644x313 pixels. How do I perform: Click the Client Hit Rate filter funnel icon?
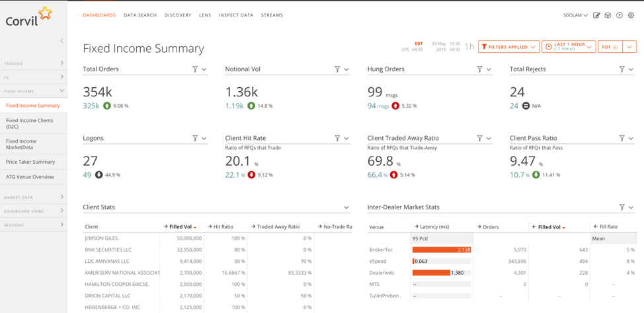tap(337, 138)
